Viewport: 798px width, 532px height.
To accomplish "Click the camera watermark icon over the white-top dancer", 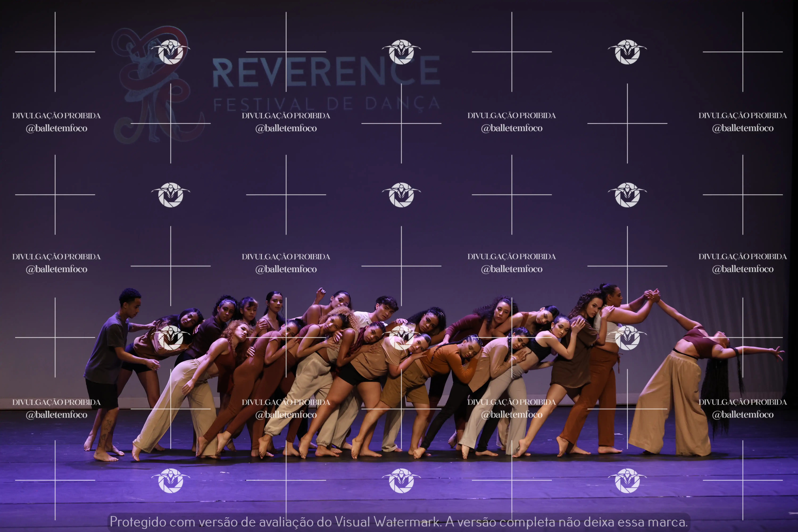I will coord(627,338).
